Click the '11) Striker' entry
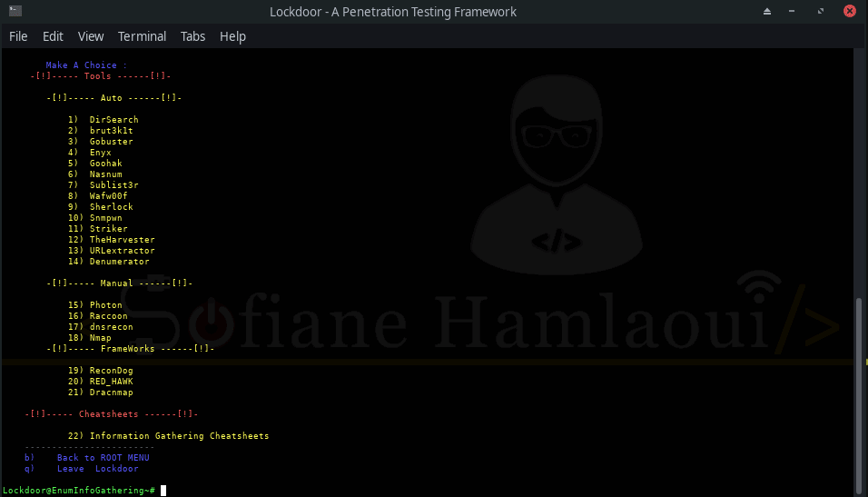 97,229
